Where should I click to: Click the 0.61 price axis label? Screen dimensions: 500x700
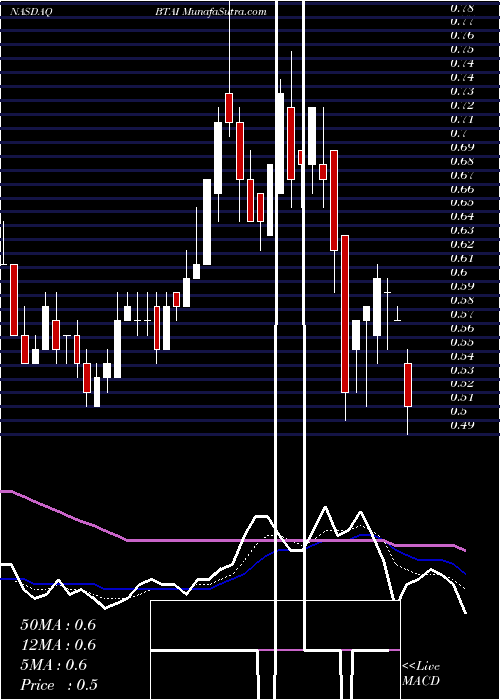[462, 258]
